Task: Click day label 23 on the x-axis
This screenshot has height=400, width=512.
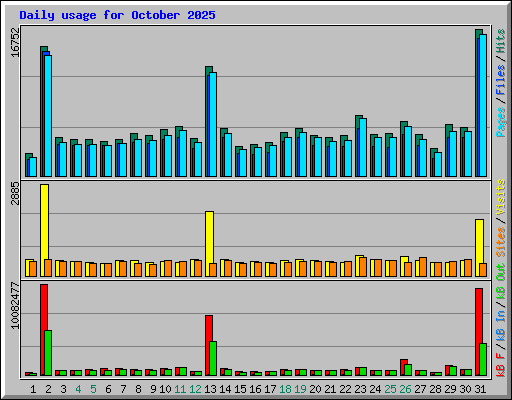Action: (x=360, y=389)
